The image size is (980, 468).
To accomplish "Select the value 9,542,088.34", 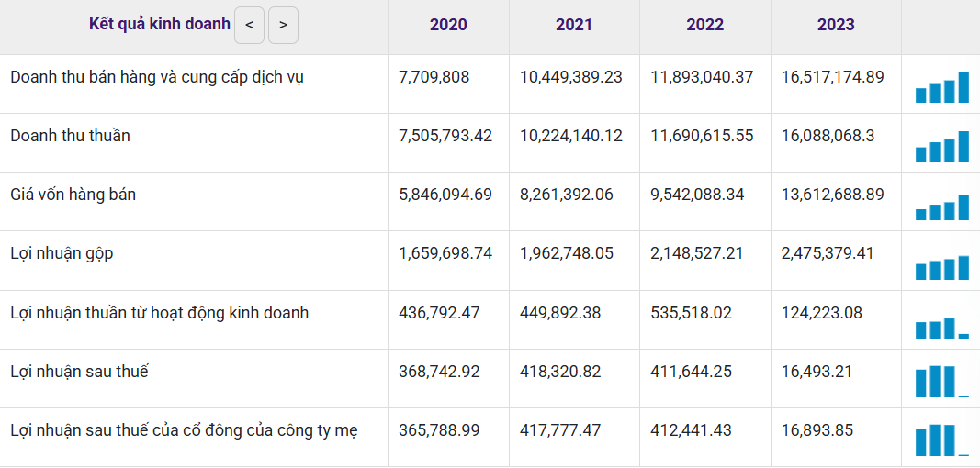I will [697, 195].
